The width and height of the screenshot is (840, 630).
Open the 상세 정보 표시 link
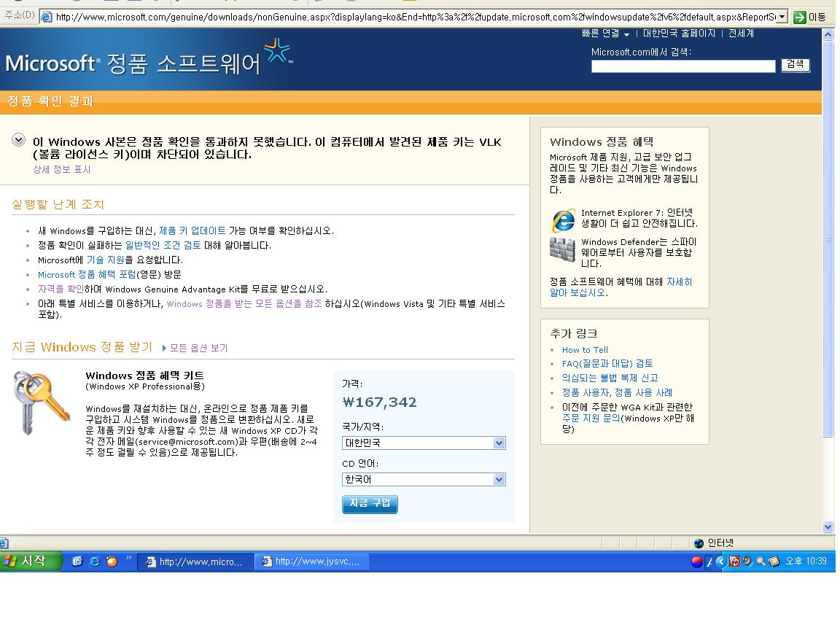pyautogui.click(x=61, y=170)
